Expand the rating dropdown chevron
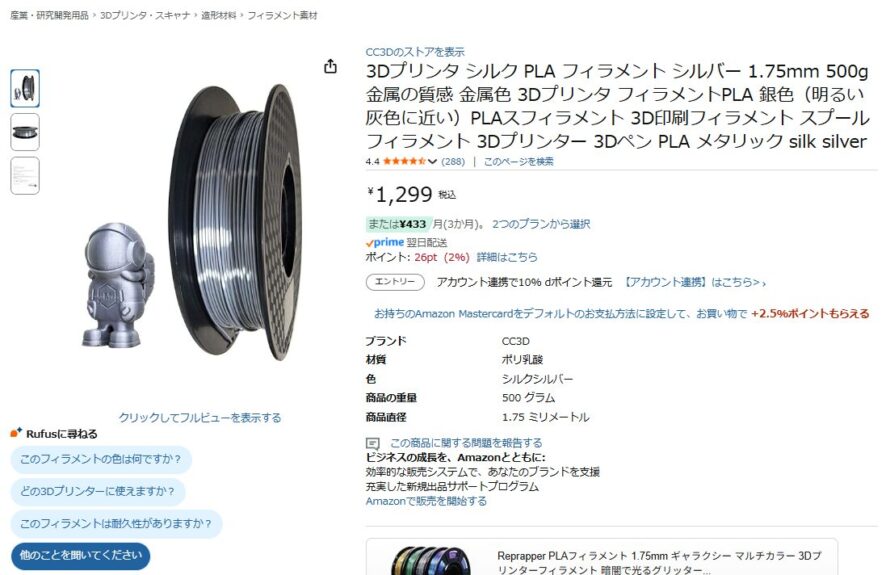This screenshot has width=890, height=575. pyautogui.click(x=433, y=162)
